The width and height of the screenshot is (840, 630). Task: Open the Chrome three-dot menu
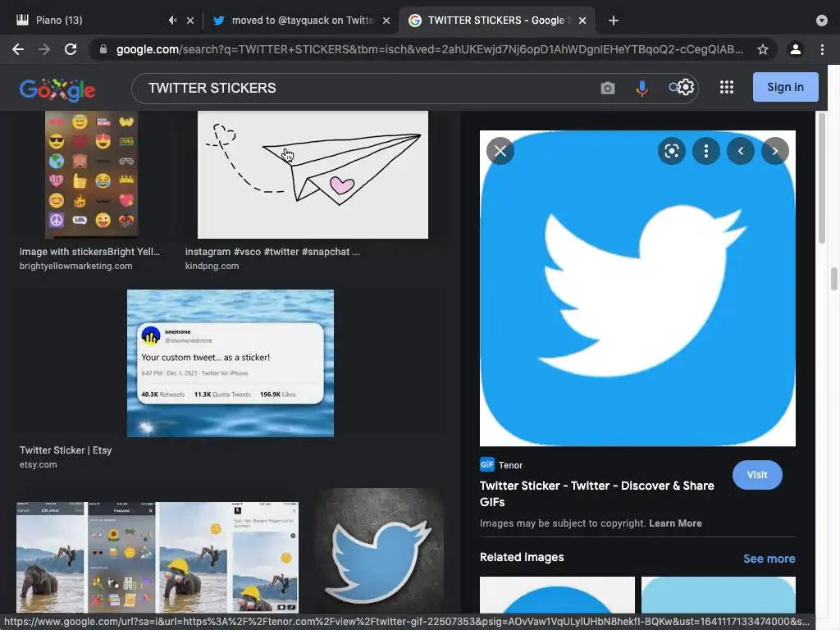click(x=822, y=49)
